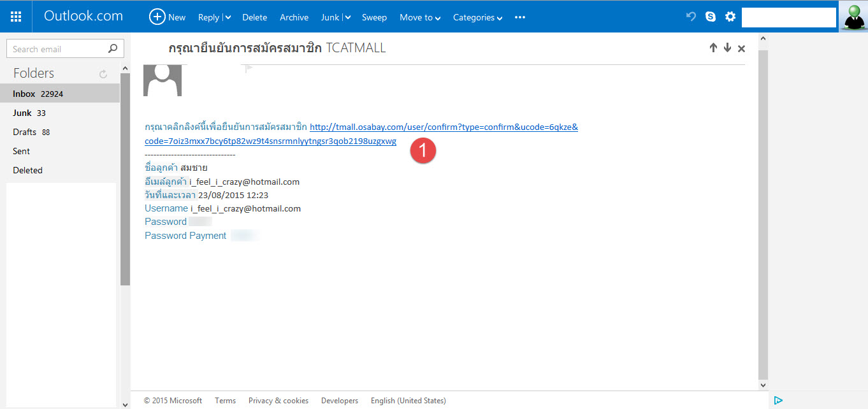Click the date 23/08/2015 12:23 text

(233, 195)
